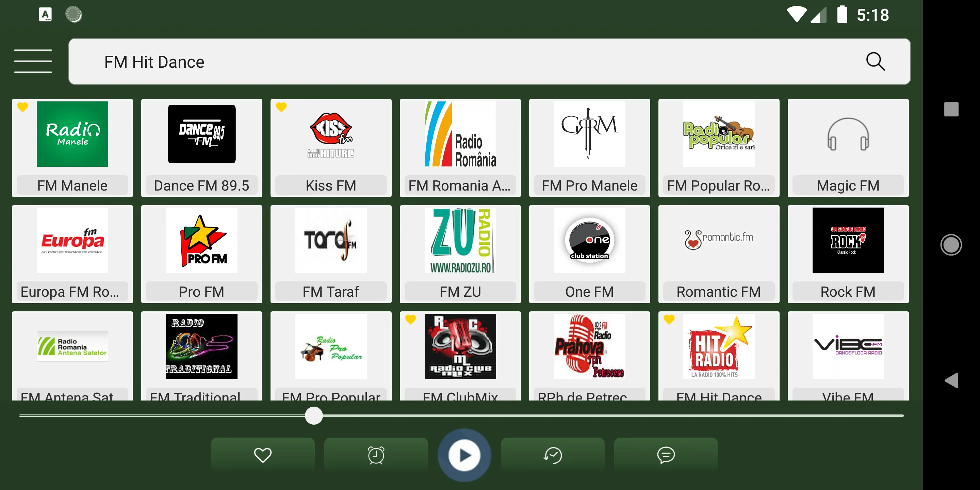The width and height of the screenshot is (980, 490).
Task: Tap the keyboard A status icon
Action: 45,15
